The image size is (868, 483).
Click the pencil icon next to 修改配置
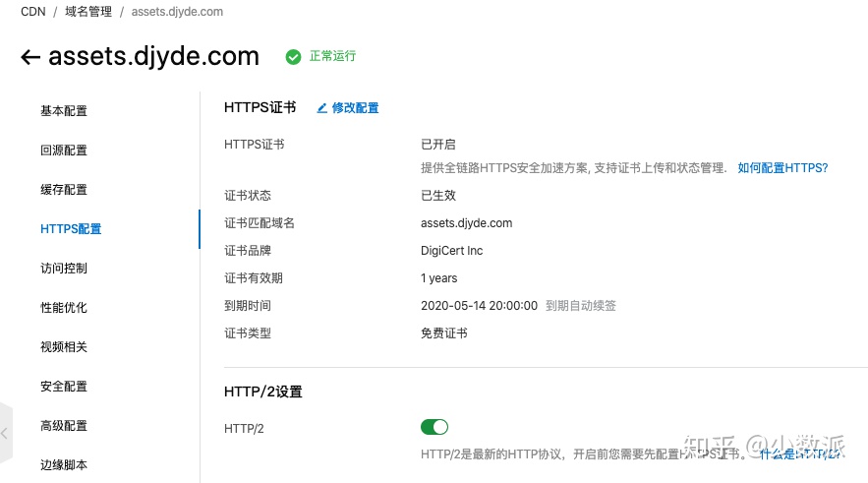[321, 108]
